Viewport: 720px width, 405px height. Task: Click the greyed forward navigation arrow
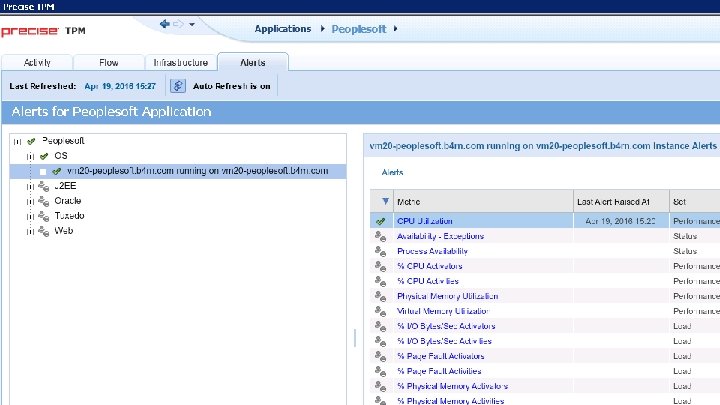pyautogui.click(x=178, y=24)
